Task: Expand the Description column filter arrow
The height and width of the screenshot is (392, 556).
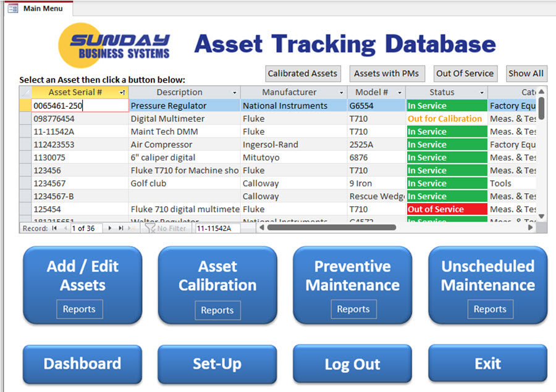Action: tap(234, 93)
